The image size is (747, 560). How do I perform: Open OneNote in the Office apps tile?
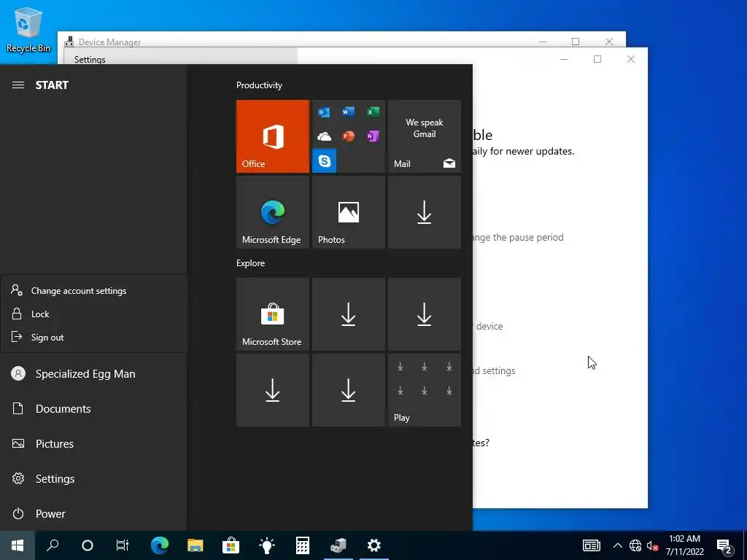pos(373,136)
